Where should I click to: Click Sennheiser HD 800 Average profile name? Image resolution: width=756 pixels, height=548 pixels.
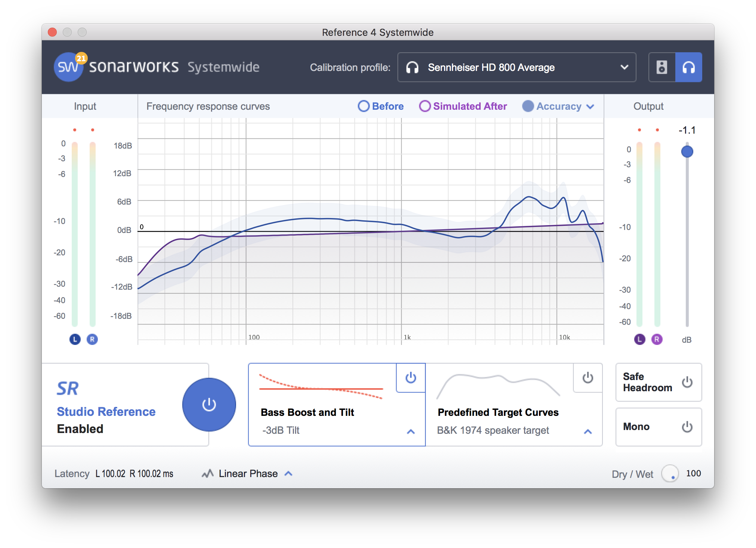coord(491,68)
